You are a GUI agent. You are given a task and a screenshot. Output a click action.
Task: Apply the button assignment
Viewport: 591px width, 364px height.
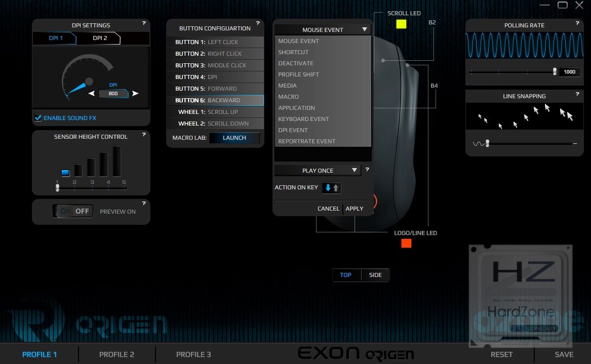(354, 209)
